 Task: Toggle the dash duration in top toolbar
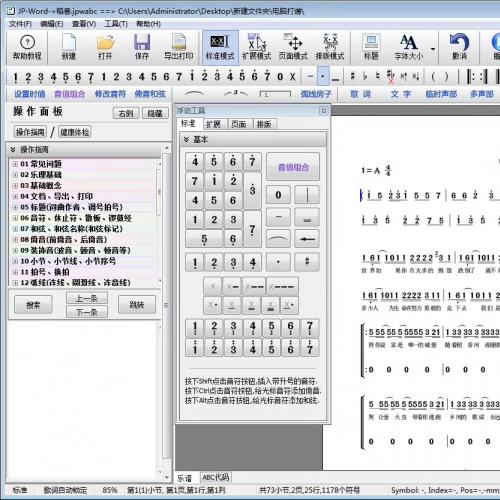310,77
